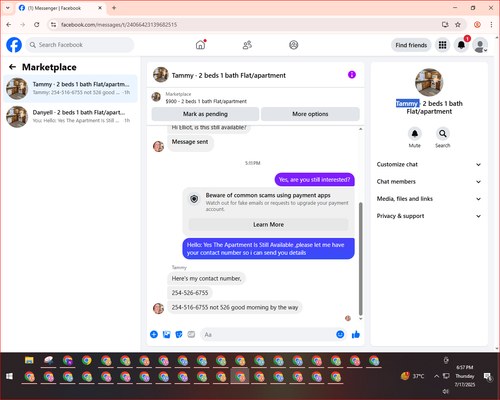
Task: Open the notifications bell in header
Action: 461,45
